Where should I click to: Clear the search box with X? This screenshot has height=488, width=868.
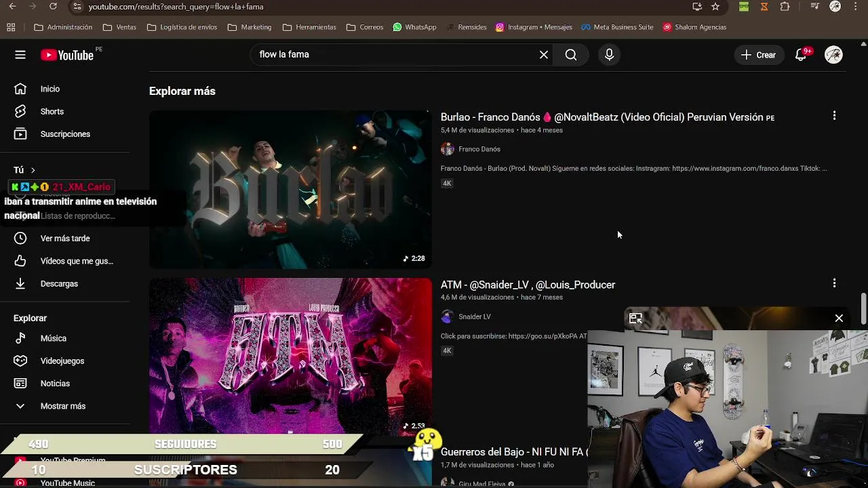tap(544, 55)
